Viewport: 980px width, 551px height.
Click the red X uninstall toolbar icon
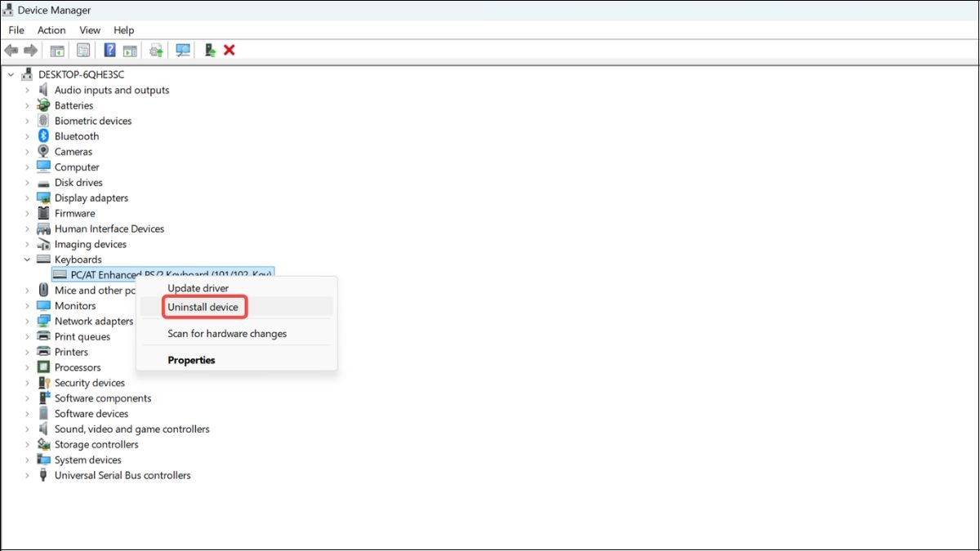point(229,51)
